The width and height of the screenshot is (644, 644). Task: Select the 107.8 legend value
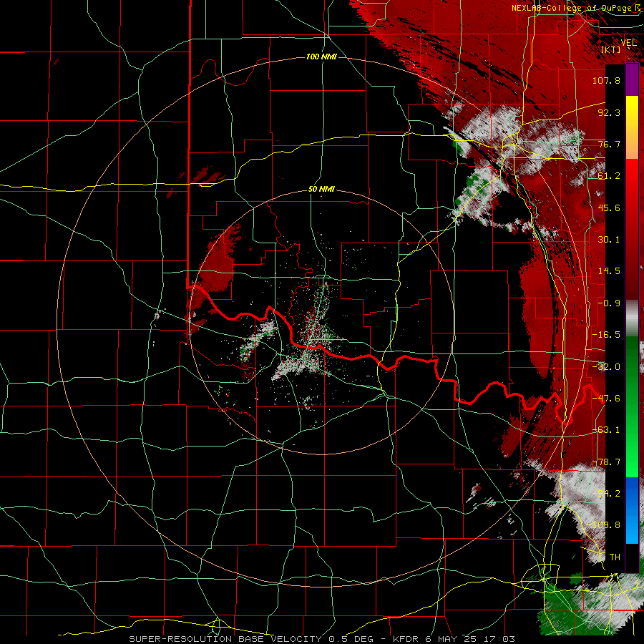[x=606, y=80]
